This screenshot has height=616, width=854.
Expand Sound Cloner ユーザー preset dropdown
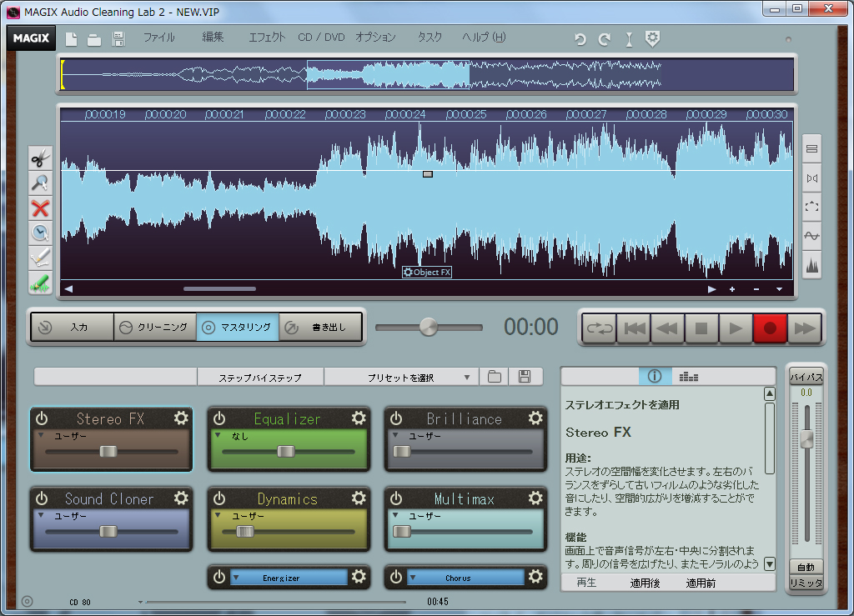(41, 515)
